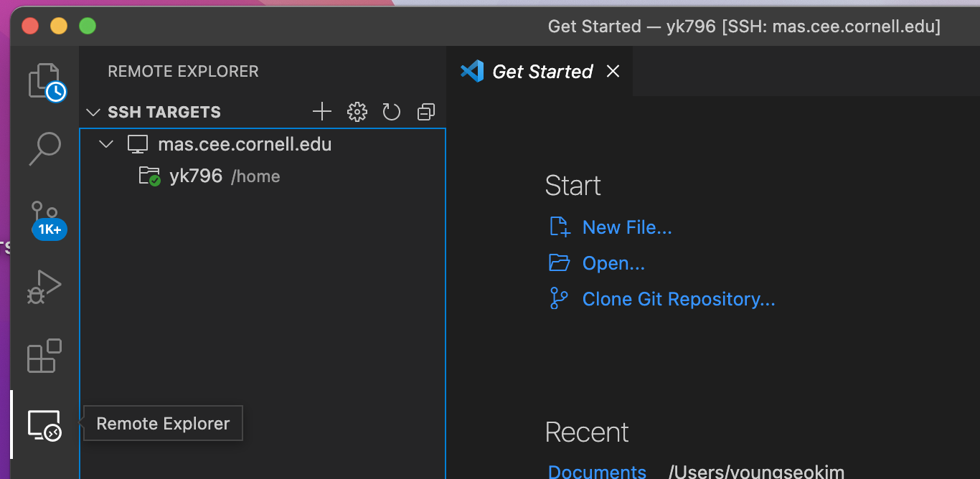Select the Get Started tab
This screenshot has height=479, width=980.
[540, 71]
